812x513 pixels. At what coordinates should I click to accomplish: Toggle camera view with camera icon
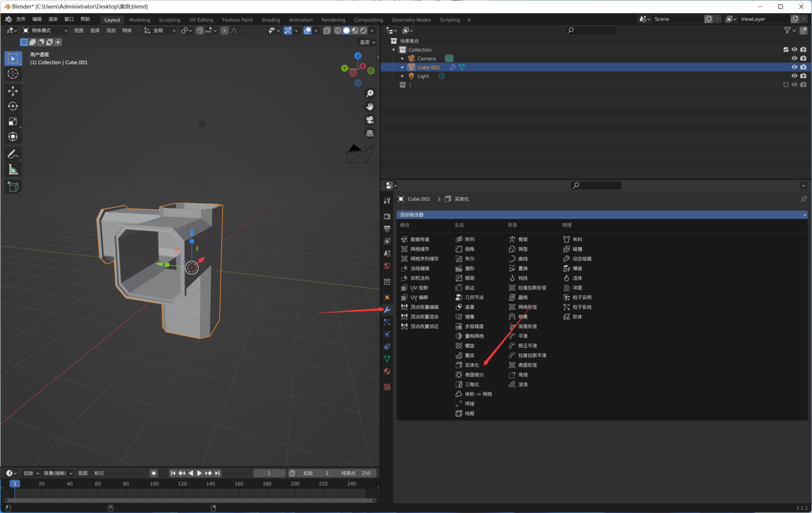pyautogui.click(x=370, y=120)
